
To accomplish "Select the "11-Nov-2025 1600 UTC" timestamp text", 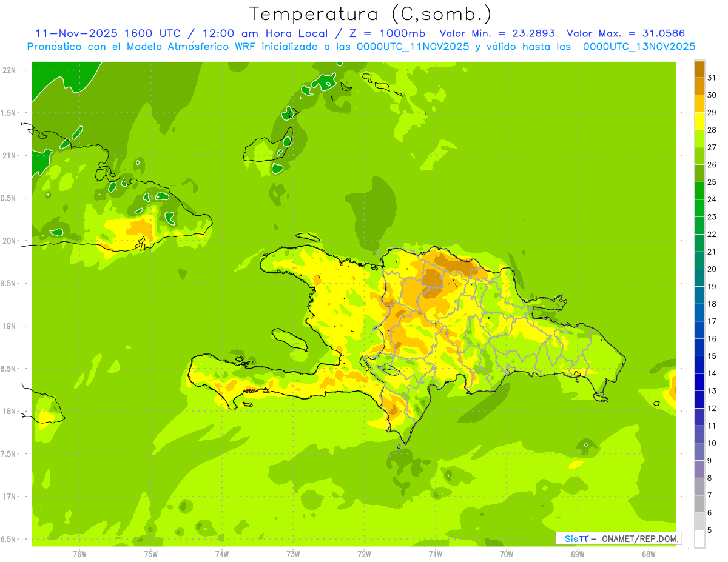I will (x=108, y=33).
